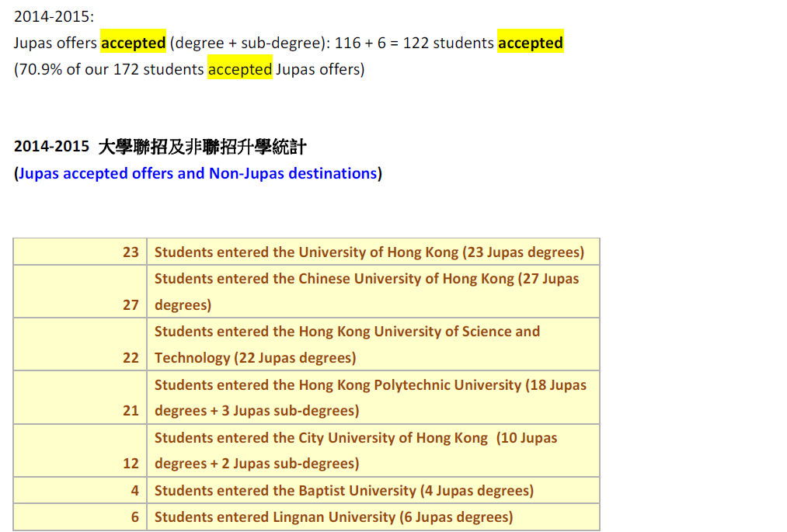Select the count cell "23" in the University of Hong Kong row
The image size is (787, 532).
(80, 252)
